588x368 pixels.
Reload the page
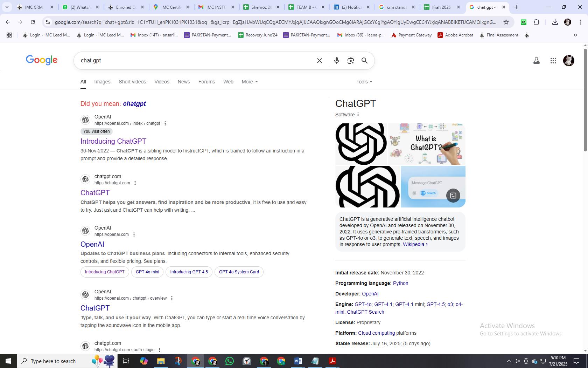[33, 22]
